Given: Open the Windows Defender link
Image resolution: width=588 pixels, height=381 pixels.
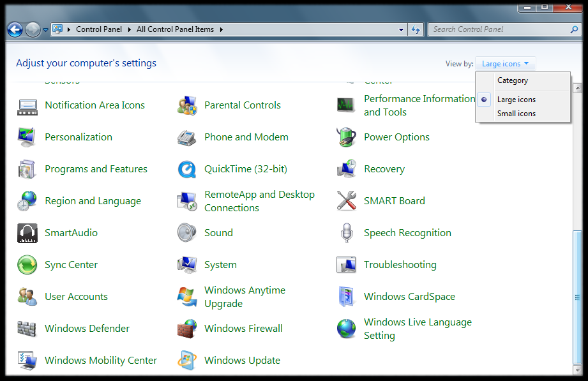Looking at the screenshot, I should coord(87,329).
